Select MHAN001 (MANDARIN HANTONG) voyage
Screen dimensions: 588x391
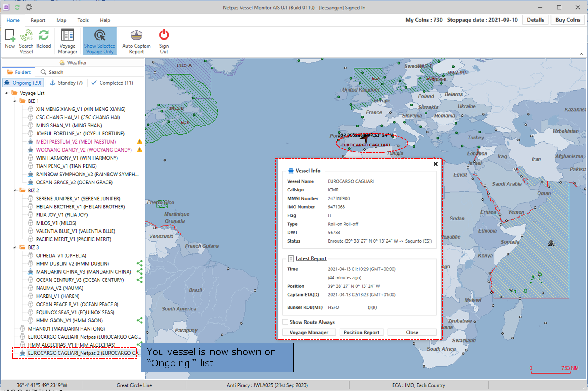66,329
